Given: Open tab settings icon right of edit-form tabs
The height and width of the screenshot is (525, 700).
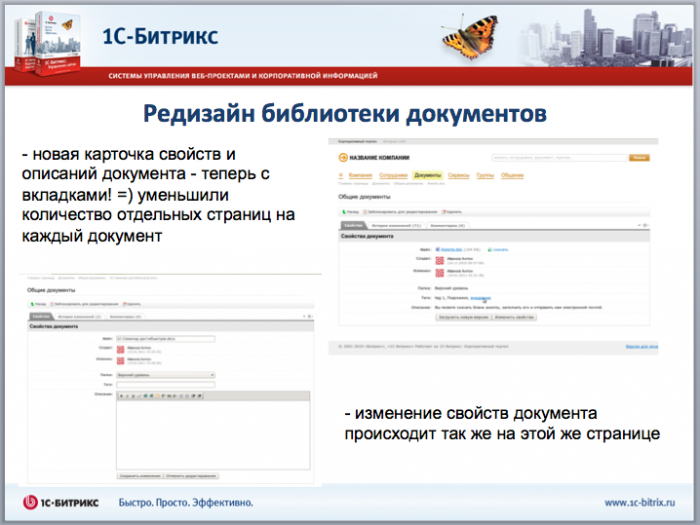Looking at the screenshot, I should click(x=310, y=316).
